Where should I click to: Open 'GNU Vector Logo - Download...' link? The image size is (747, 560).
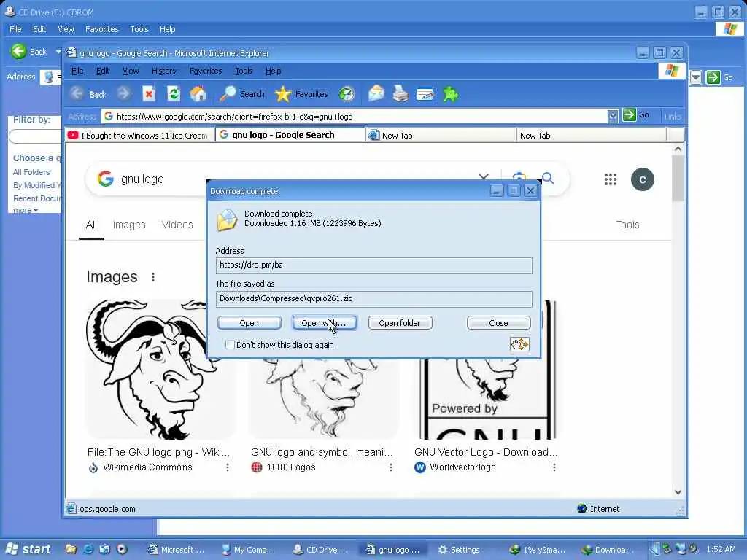[x=485, y=452]
